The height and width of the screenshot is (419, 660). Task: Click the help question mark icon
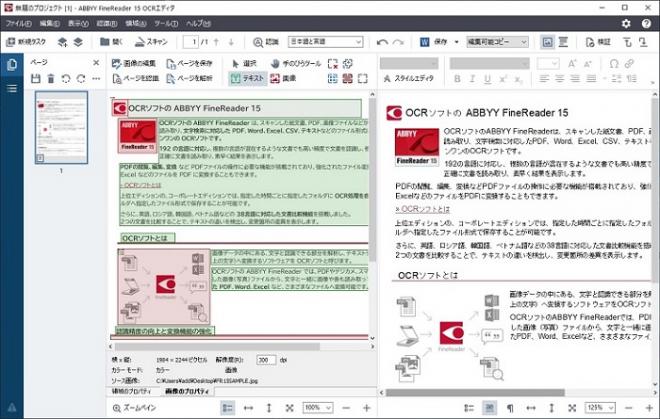pos(646,24)
